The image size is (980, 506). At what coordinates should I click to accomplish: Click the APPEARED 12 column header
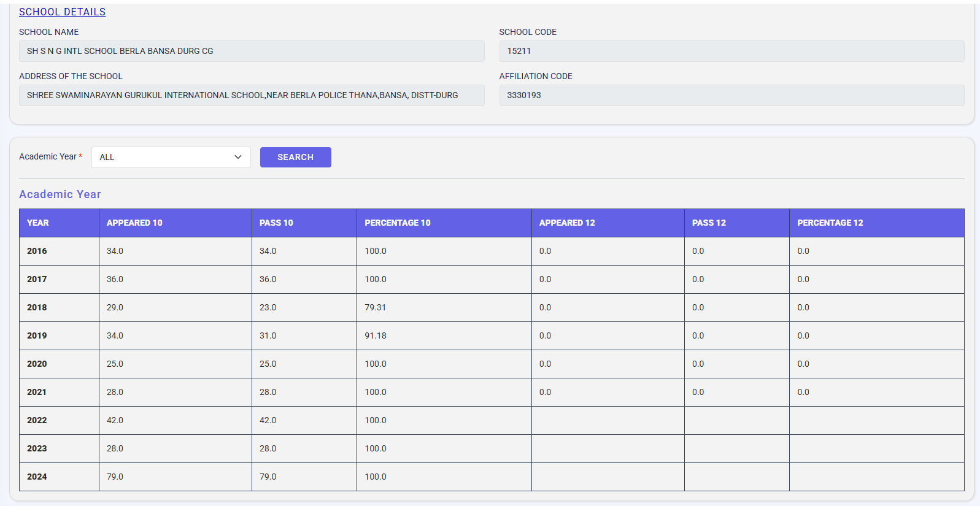pyautogui.click(x=567, y=223)
